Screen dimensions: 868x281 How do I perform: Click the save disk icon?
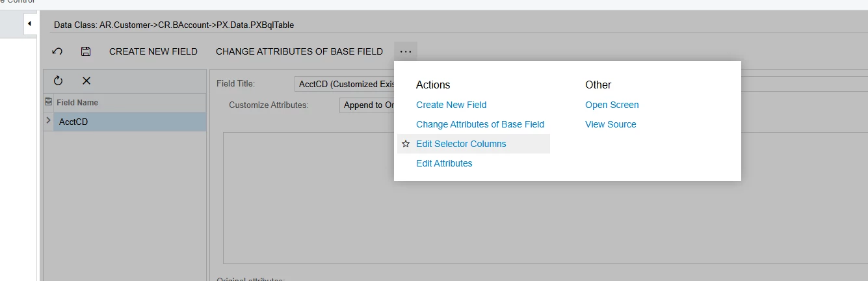[85, 51]
